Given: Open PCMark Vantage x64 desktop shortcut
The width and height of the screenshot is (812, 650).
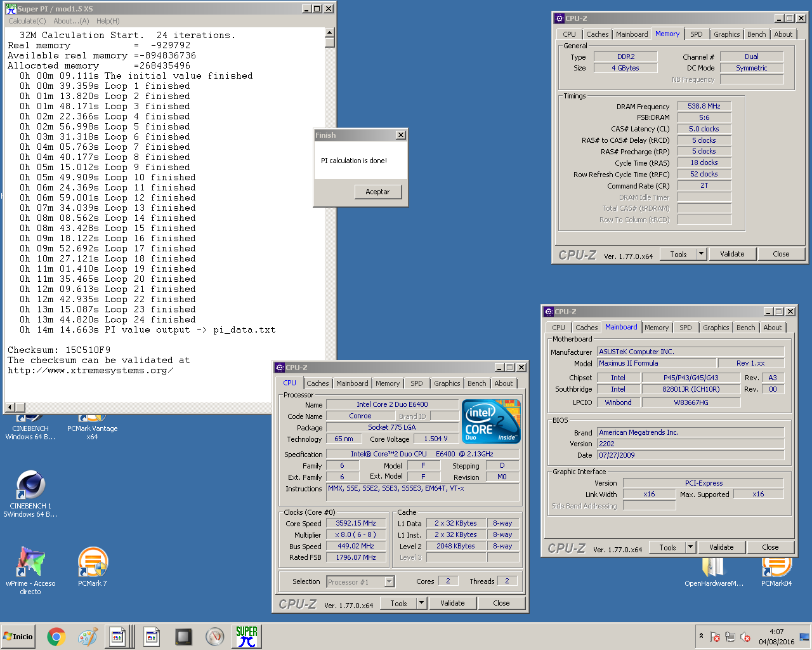Looking at the screenshot, I should [x=93, y=428].
